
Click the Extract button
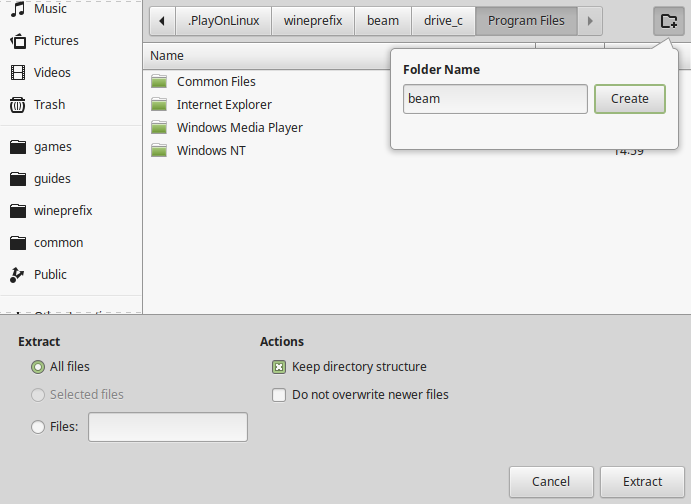point(642,482)
